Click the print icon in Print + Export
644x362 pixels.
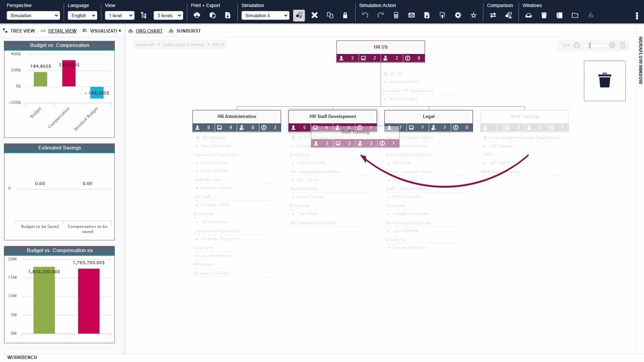197,15
